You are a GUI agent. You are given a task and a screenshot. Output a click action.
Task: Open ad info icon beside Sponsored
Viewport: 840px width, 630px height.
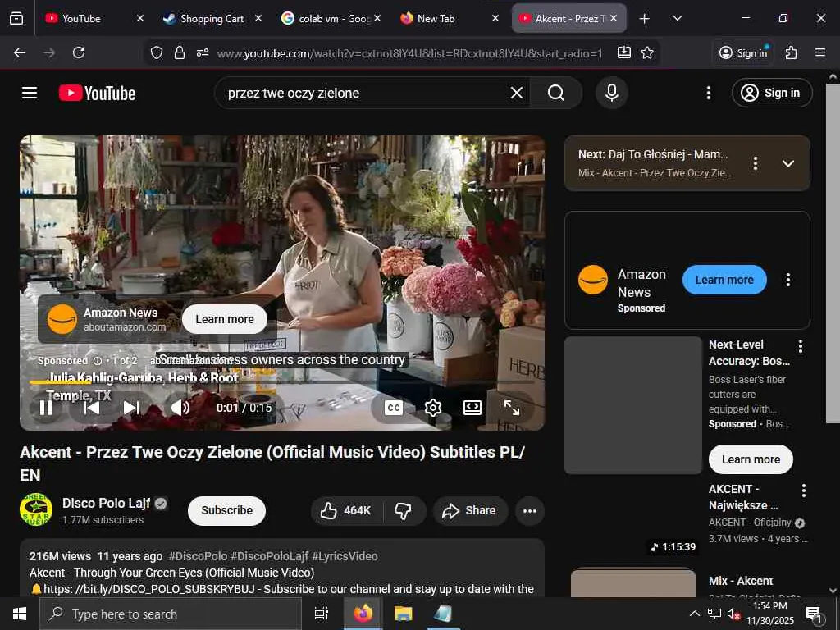(97, 361)
